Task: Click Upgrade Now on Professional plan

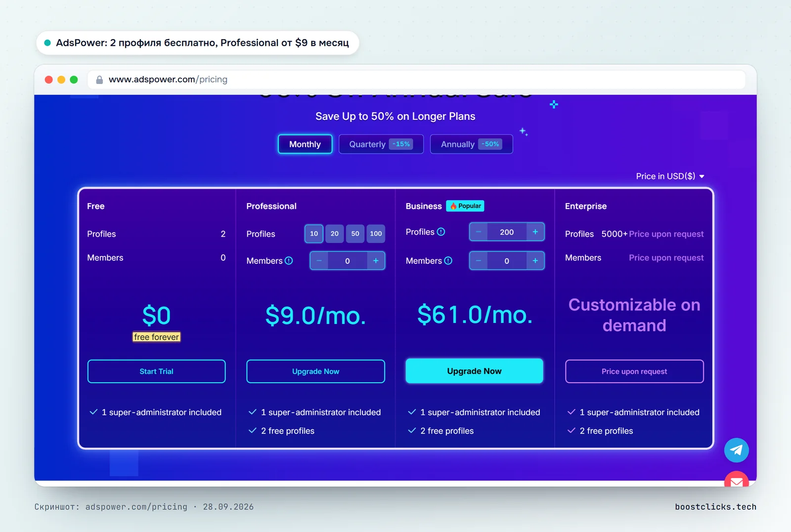Action: [315, 371]
